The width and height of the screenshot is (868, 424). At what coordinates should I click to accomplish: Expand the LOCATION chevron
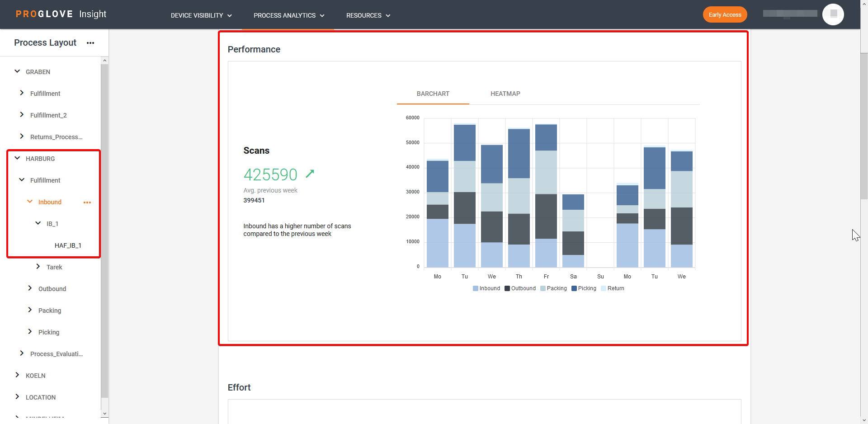tap(17, 396)
